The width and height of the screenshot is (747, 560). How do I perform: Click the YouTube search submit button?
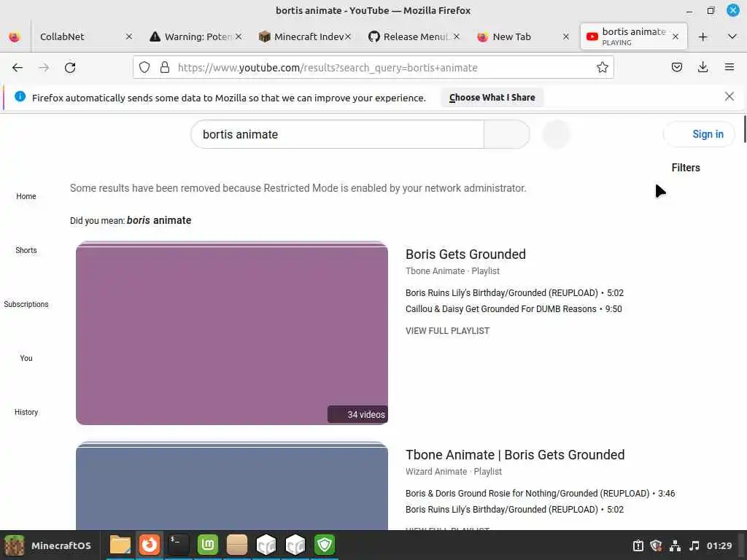pyautogui.click(x=506, y=134)
